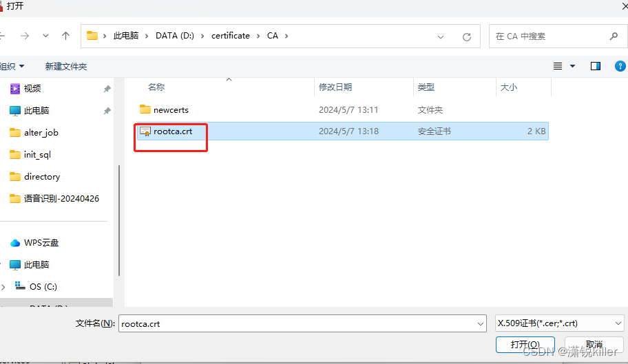Navigate to 此电脑 in the address path

pyautogui.click(x=126, y=36)
